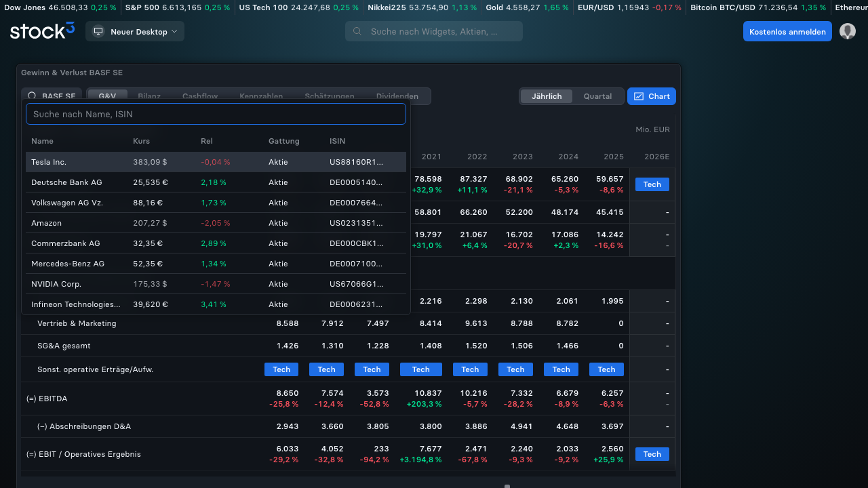Choose Mercedes-Benz AG in the results
The height and width of the screenshot is (488, 868).
coord(216,264)
